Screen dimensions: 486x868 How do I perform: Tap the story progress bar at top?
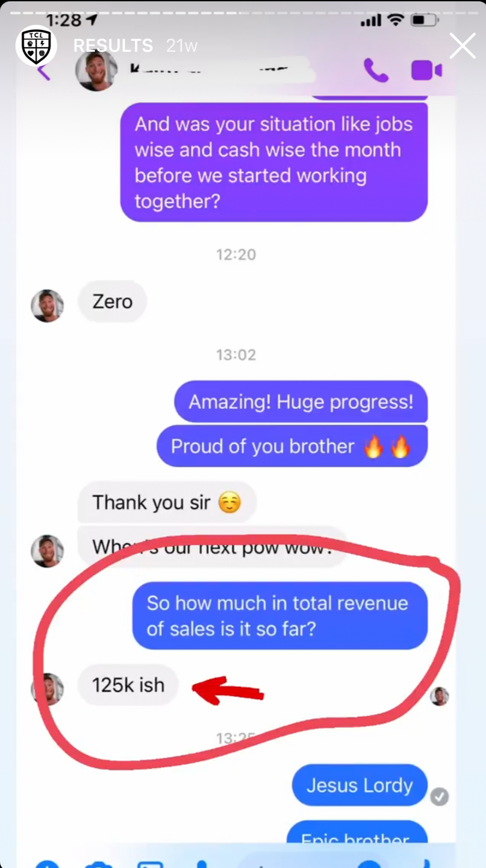[x=243, y=13]
